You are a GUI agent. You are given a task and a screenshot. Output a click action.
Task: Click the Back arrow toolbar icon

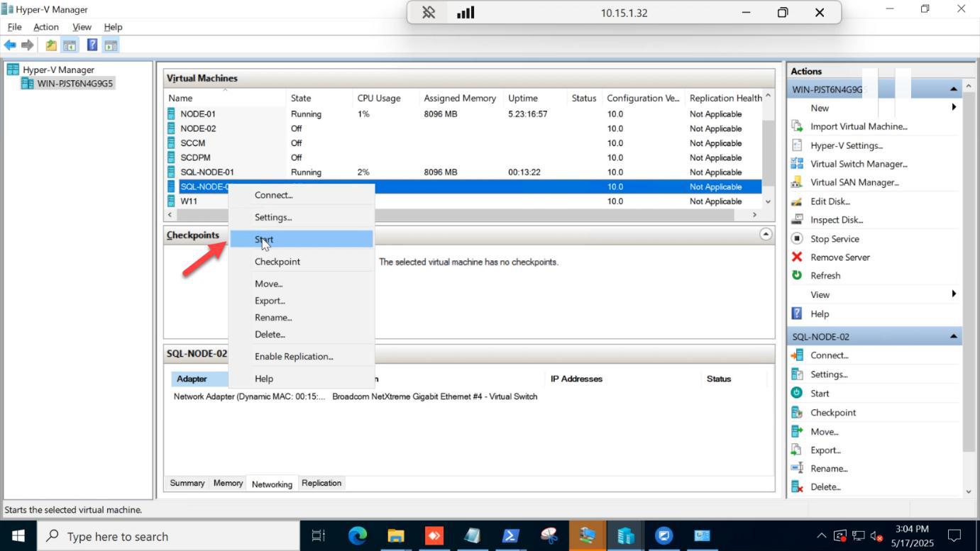pos(10,45)
